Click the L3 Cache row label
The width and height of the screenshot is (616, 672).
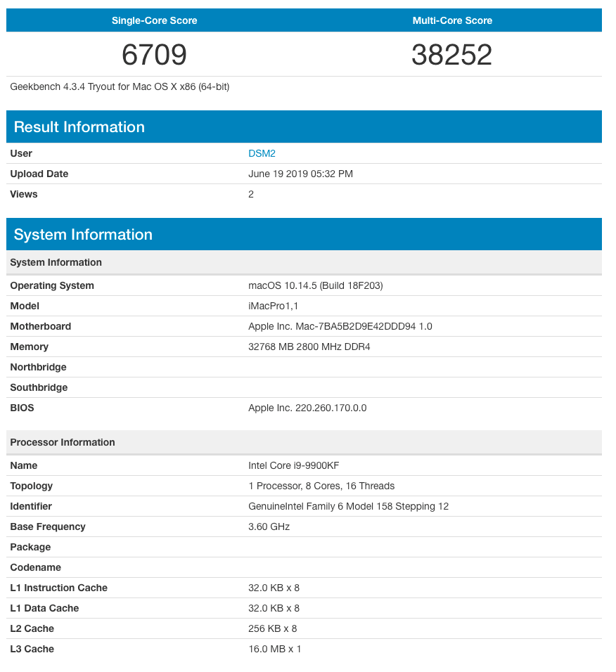coord(32,649)
